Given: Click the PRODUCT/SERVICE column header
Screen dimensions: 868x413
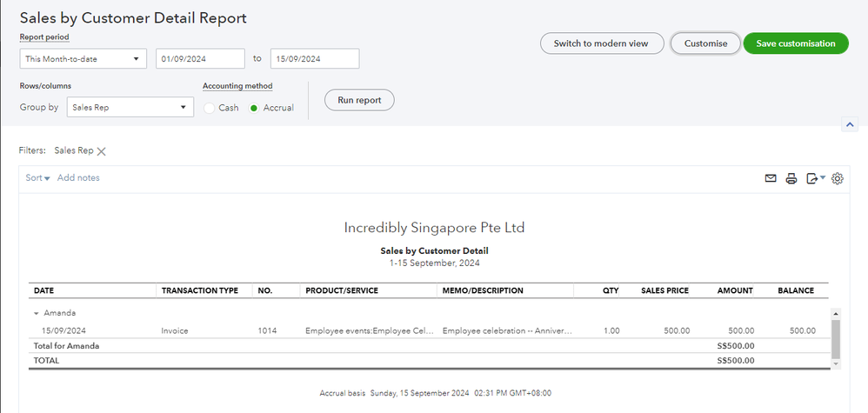Looking at the screenshot, I should click(x=342, y=290).
